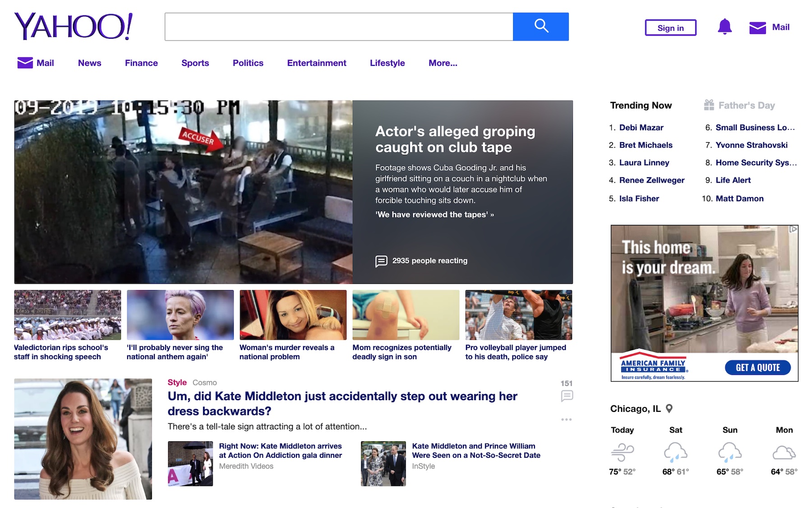Viewport: 812px width, 508px height.
Task: Open the Finance section
Action: (x=141, y=63)
